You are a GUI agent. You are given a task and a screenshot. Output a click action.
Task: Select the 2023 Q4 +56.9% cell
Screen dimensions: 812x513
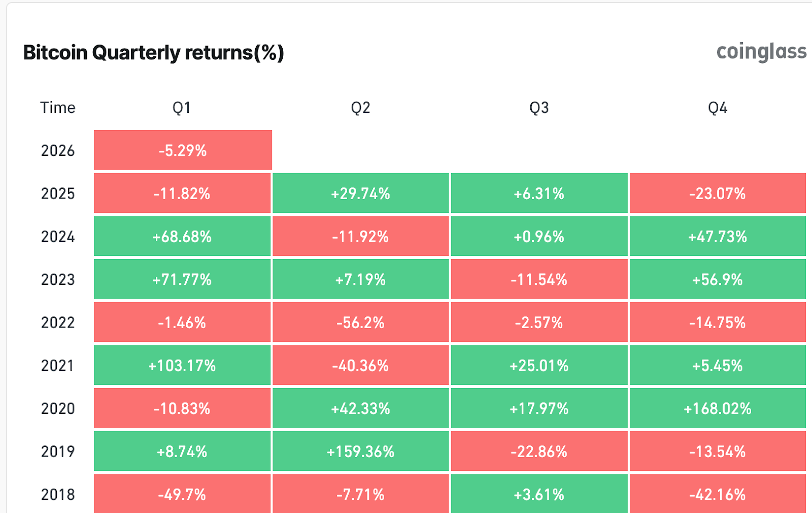point(718,279)
